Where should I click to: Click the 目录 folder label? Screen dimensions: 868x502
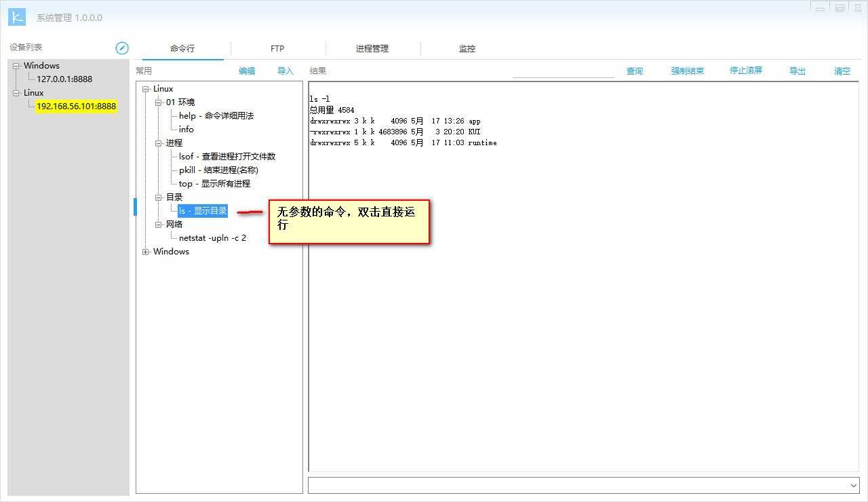(174, 197)
